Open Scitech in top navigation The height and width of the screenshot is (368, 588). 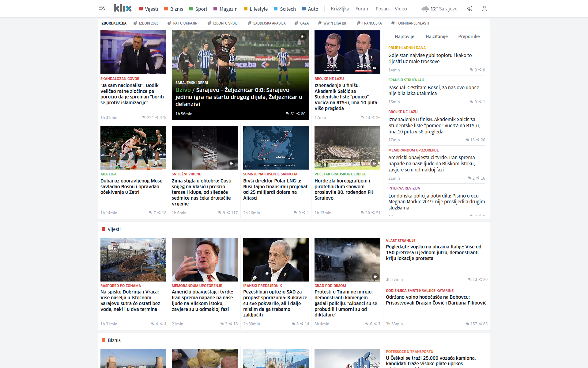(285, 9)
